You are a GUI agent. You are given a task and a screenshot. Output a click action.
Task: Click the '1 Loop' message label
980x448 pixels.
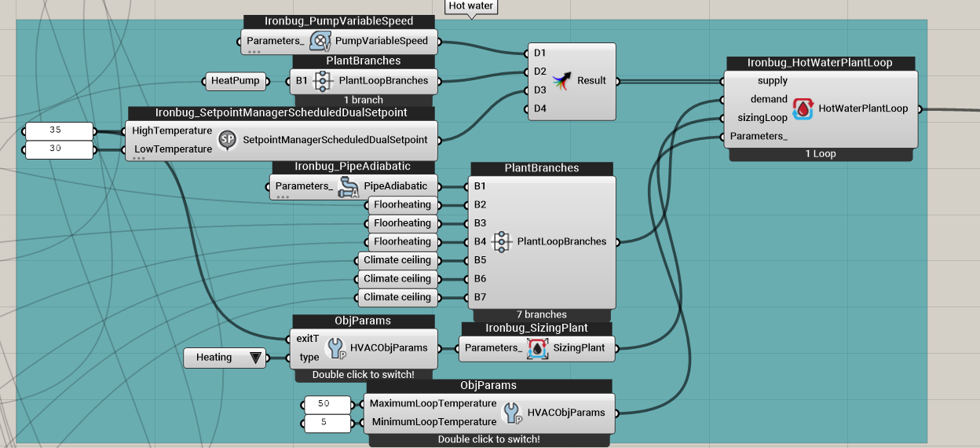(821, 154)
